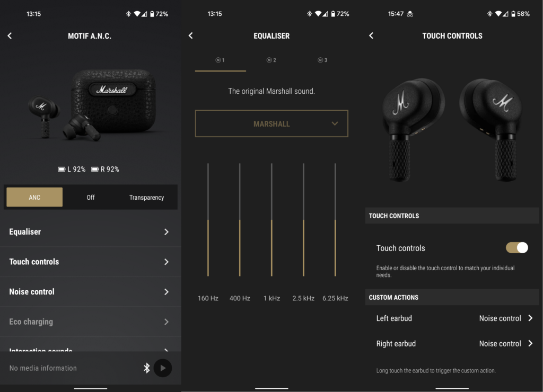
Task: Select ANC noise mode
Action: click(34, 197)
